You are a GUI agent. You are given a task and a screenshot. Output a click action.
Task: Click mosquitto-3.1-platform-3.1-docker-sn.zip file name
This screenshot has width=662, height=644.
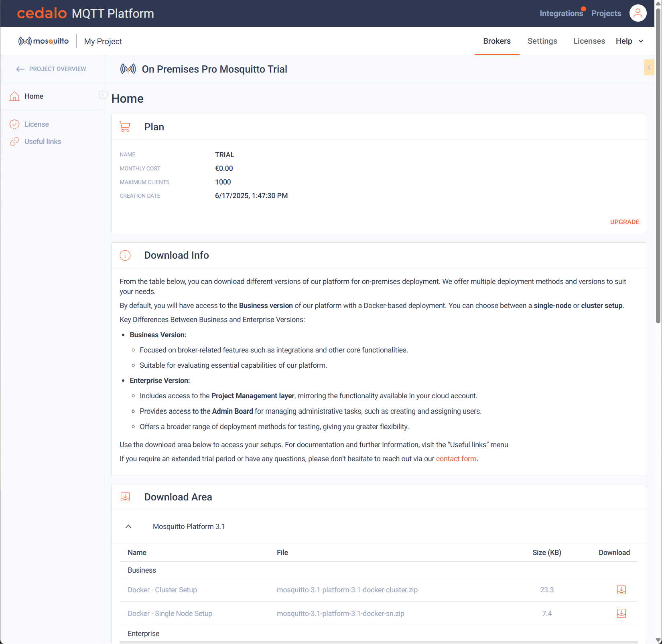[340, 614]
